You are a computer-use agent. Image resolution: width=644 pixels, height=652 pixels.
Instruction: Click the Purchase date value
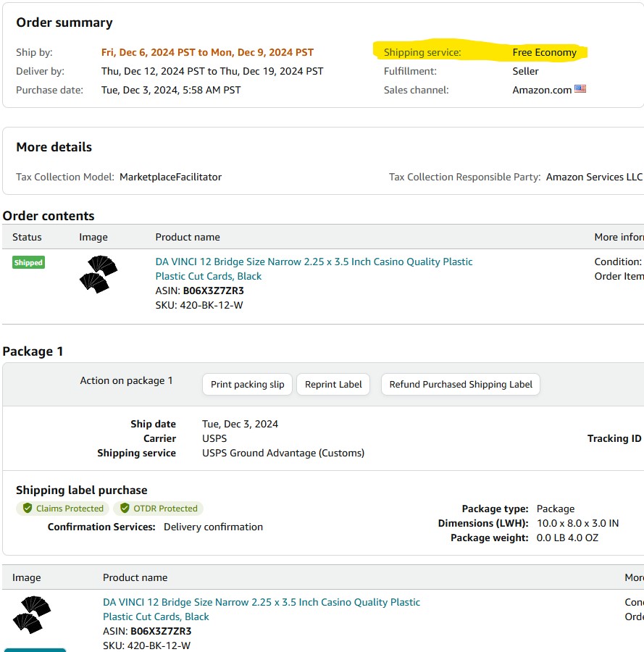tap(171, 90)
